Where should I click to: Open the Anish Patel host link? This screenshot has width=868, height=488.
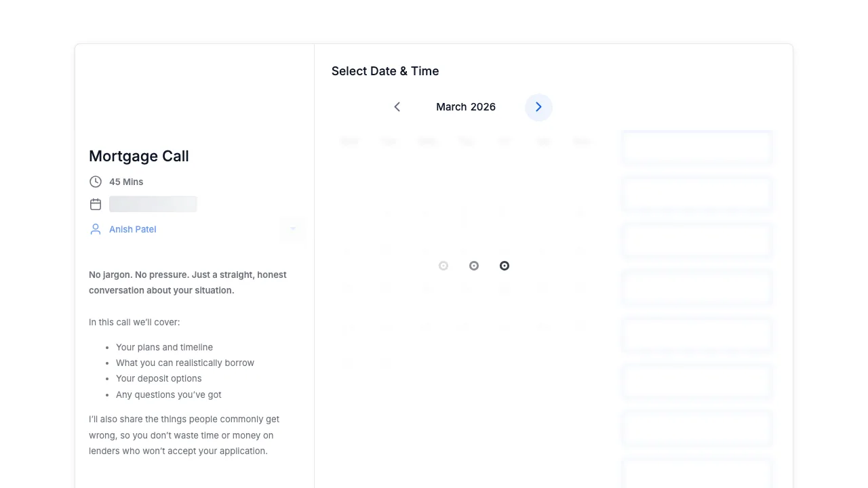coord(133,229)
